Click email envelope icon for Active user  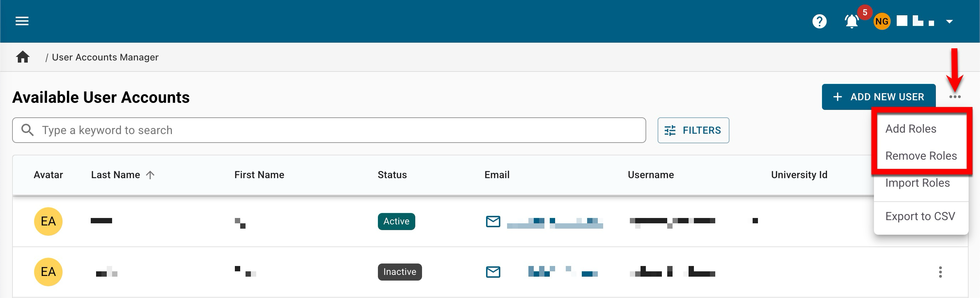[x=493, y=221]
